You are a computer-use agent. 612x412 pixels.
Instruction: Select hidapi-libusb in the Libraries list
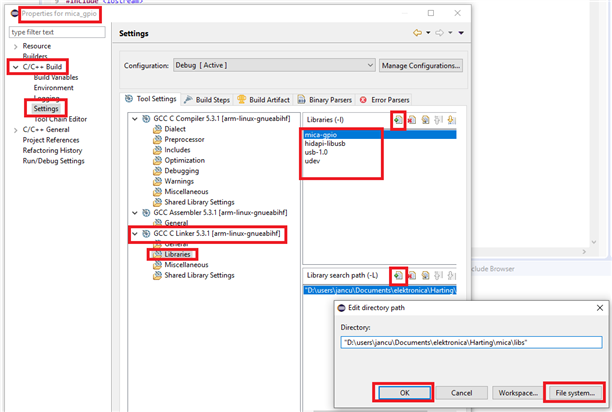(x=325, y=144)
